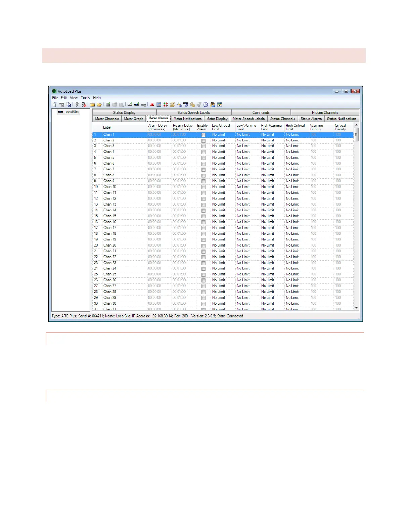Enable the alarm for Chan 25
Viewport: 411px width, 532px height.
tap(203, 274)
